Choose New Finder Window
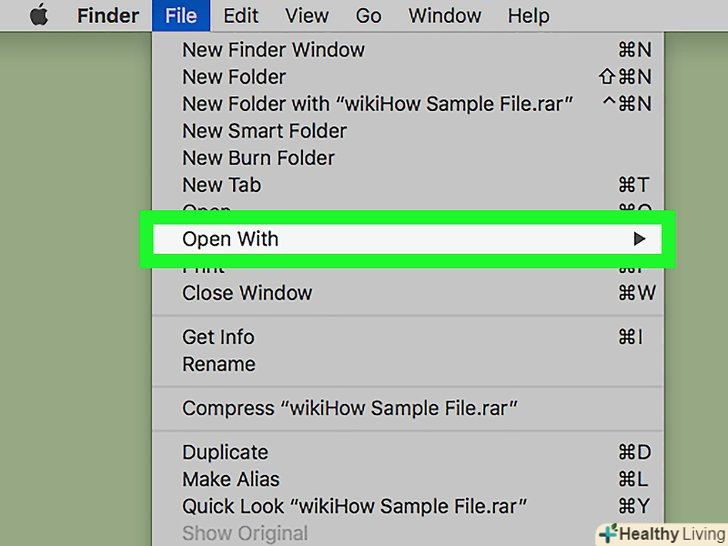The height and width of the screenshot is (546, 728). click(x=273, y=50)
